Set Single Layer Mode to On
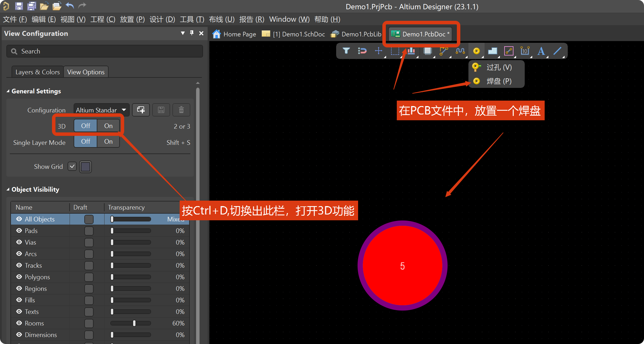The image size is (644, 344). point(108,142)
